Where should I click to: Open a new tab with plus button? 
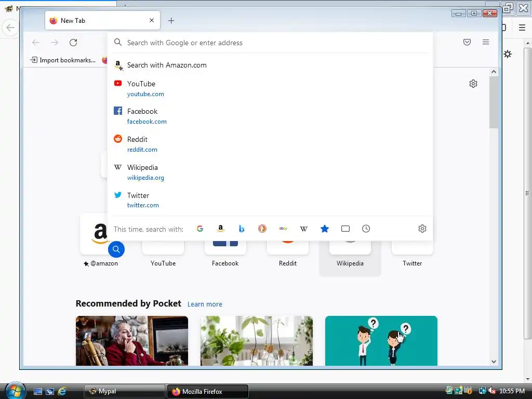click(171, 21)
